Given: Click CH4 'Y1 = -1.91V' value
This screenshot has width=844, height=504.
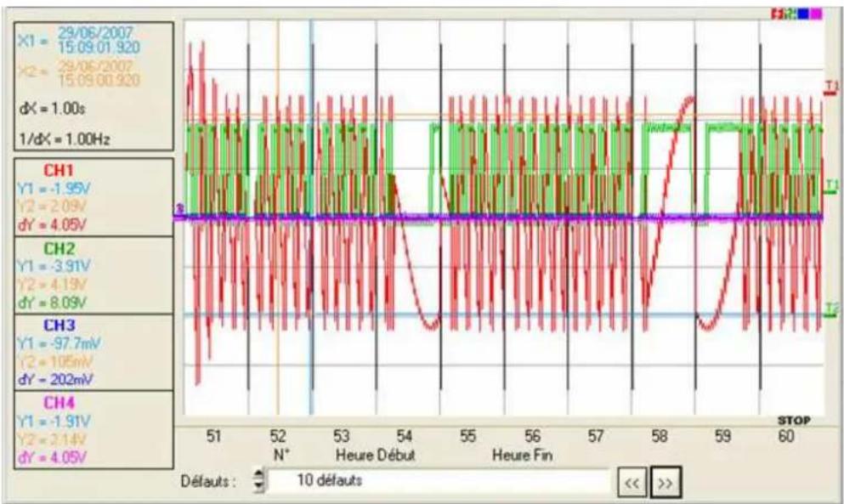Looking at the screenshot, I should click(54, 421).
